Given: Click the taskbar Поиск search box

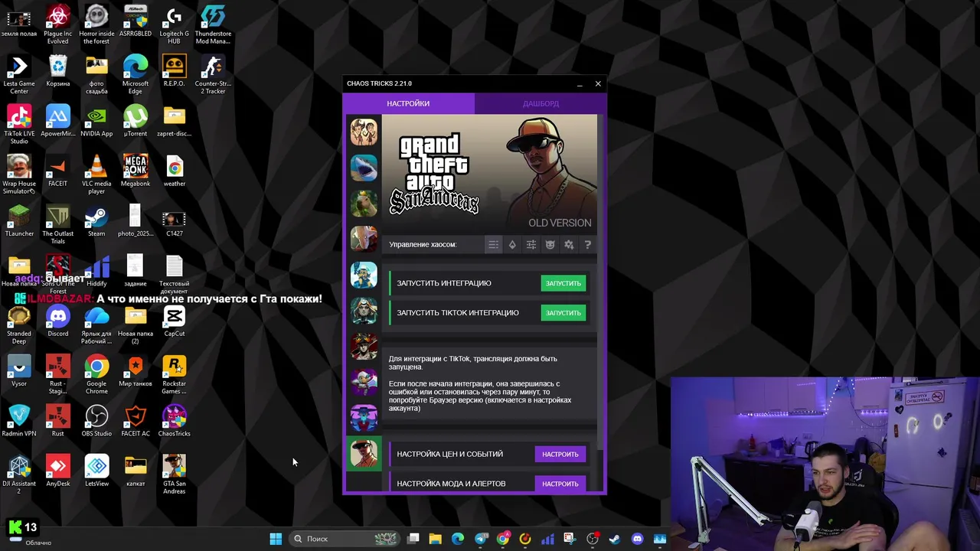Looking at the screenshot, I should click(345, 539).
